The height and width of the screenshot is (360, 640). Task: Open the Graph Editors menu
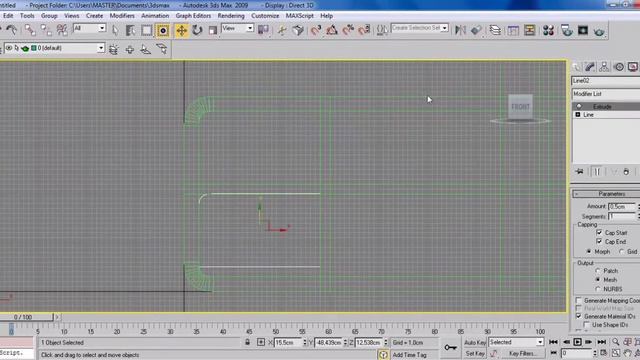pyautogui.click(x=193, y=16)
